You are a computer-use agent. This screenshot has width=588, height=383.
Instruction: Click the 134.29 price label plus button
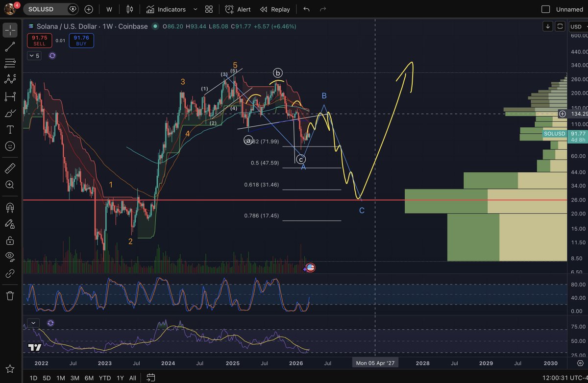562,114
